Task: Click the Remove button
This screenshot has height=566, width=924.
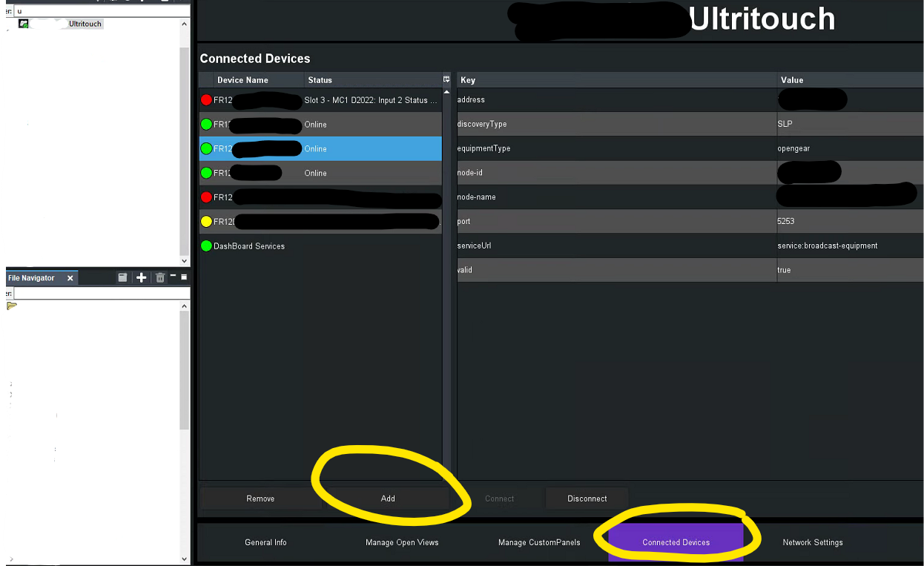Action: [260, 498]
